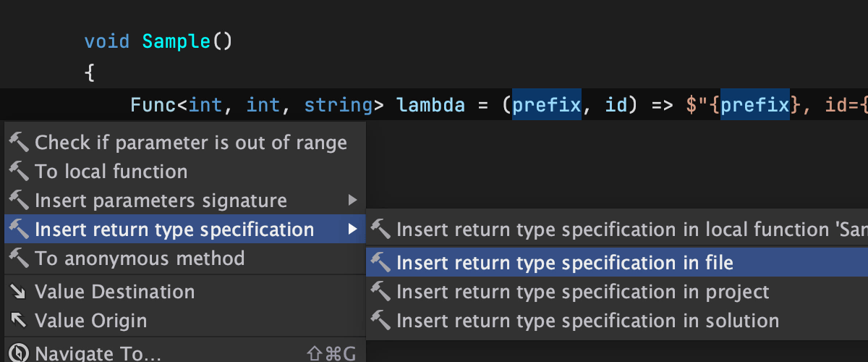Open the 'Navigate To…' menu entry
The width and height of the screenshot is (868, 362).
pos(98,353)
